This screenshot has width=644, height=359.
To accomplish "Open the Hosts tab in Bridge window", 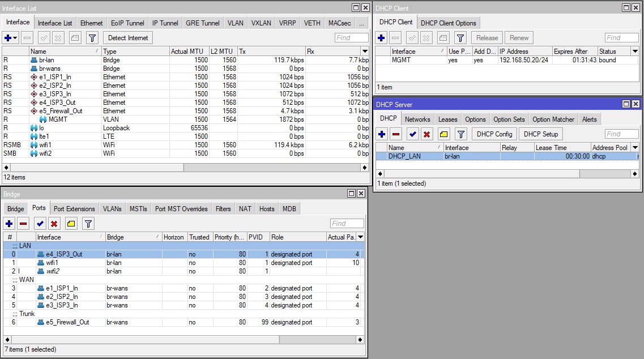I will [x=267, y=209].
